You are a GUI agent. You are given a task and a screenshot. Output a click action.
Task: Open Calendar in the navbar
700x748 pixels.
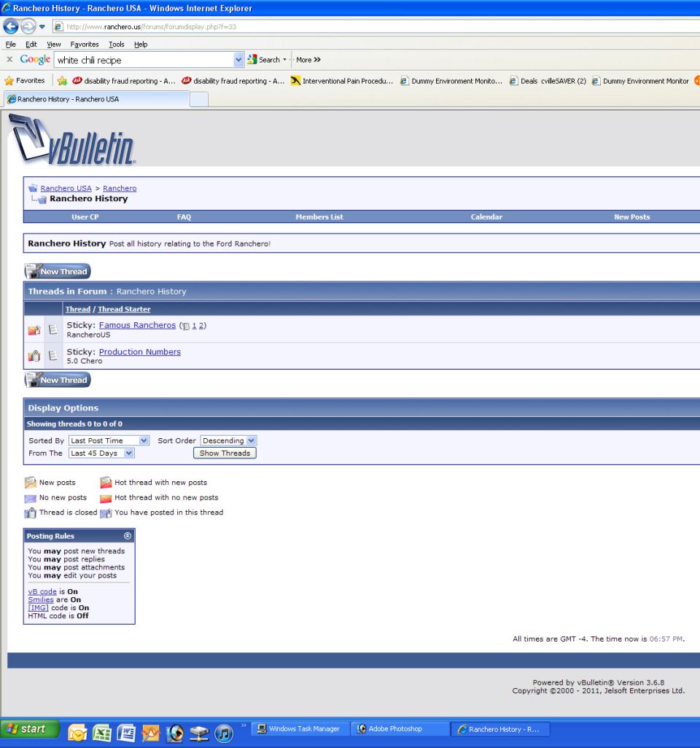(486, 217)
